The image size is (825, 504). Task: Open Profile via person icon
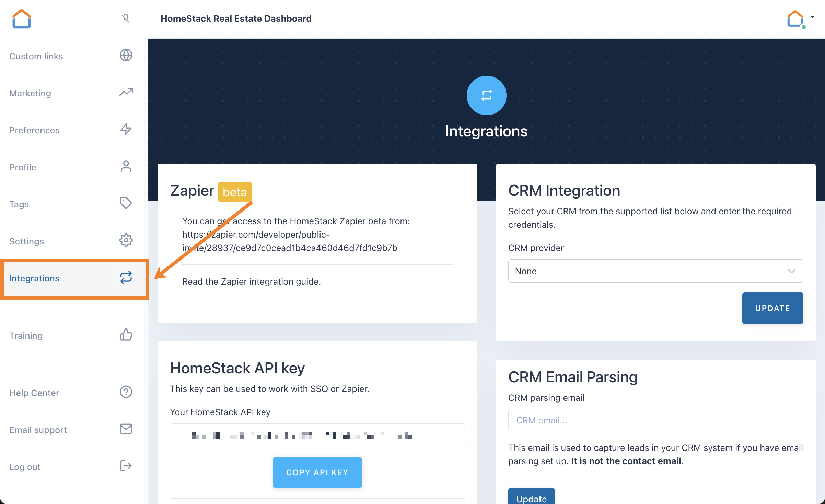click(126, 166)
